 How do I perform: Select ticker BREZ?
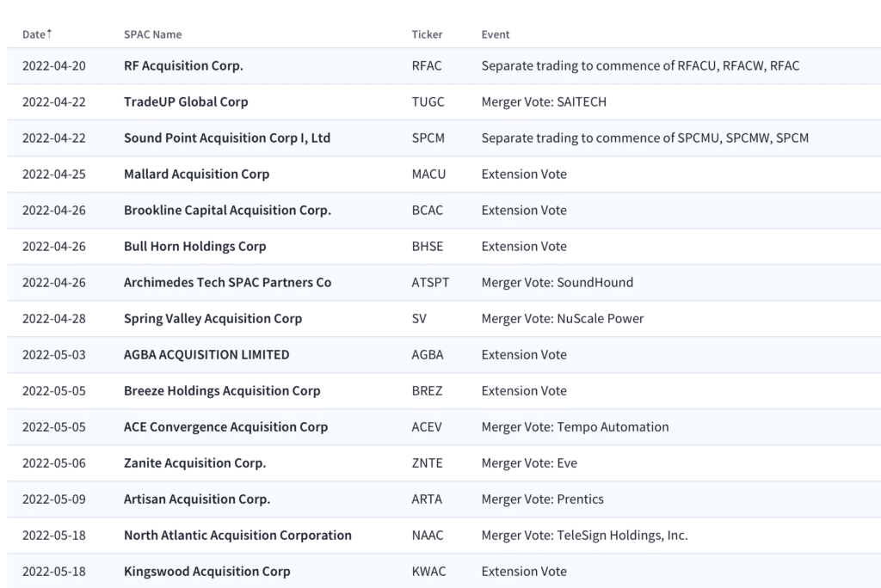[x=427, y=391]
